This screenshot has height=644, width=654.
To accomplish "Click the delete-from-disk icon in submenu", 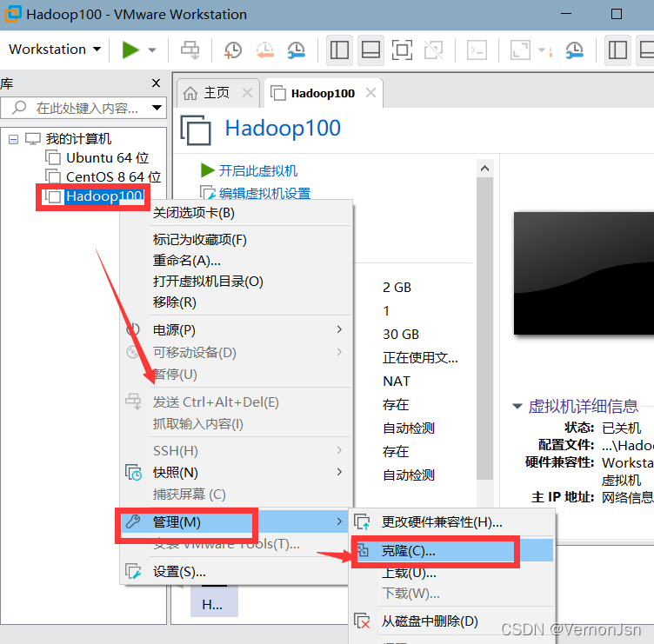I will tap(362, 621).
